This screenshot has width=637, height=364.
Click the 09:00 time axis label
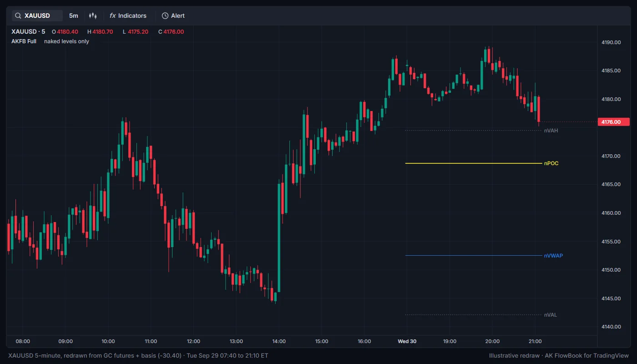(66, 341)
